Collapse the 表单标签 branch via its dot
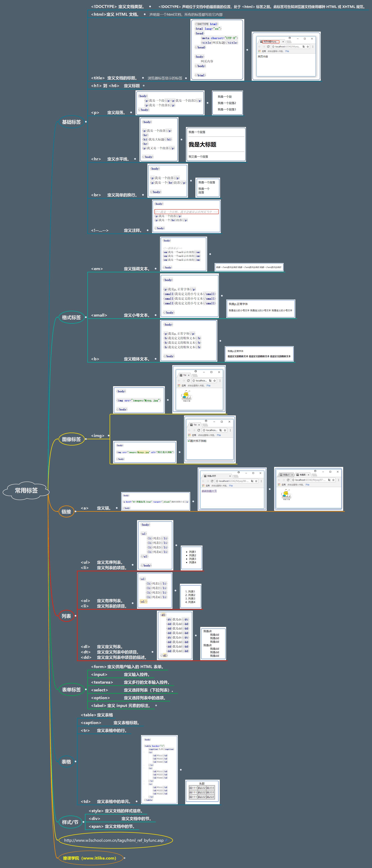Viewport: 372px width, 868px height. 86,690
